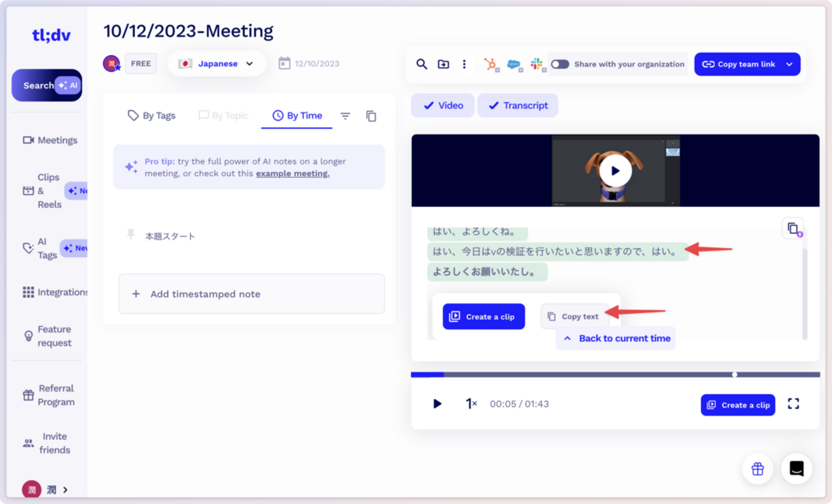This screenshot has height=504, width=832.
Task: Click Create a clip beside the fullscreen icon
Action: (738, 405)
